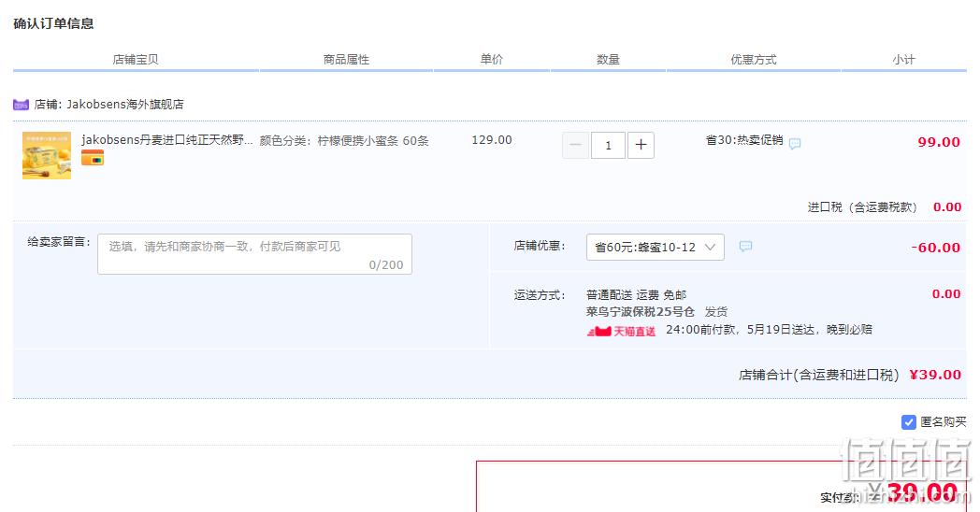Click the shop total ¥39.00
980x512 pixels.
(x=935, y=375)
